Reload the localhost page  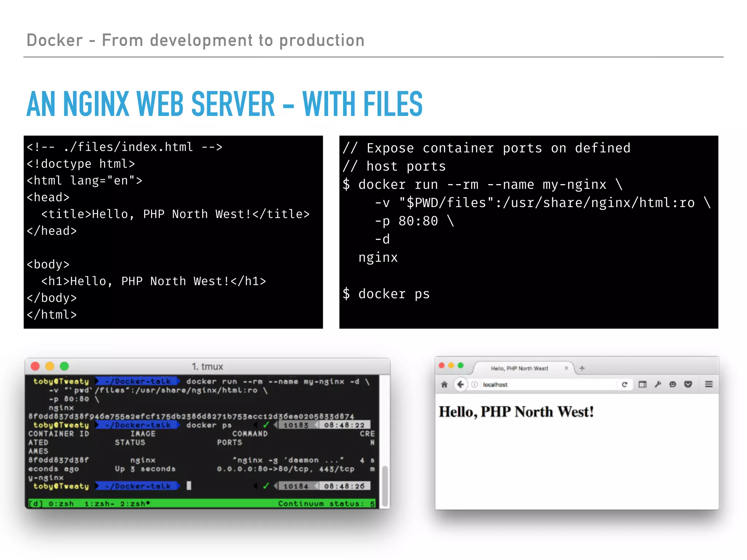tap(624, 384)
